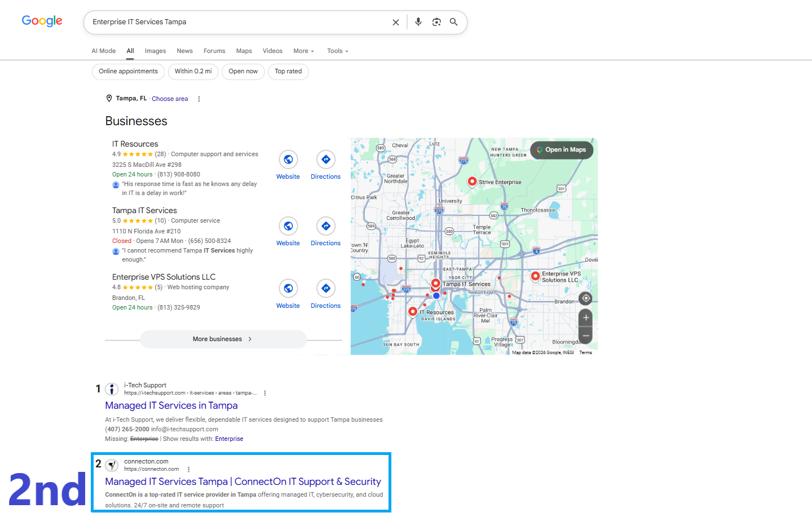Open Managed IT Services in Tampa result
This screenshot has height=517, width=812.
pos(171,405)
